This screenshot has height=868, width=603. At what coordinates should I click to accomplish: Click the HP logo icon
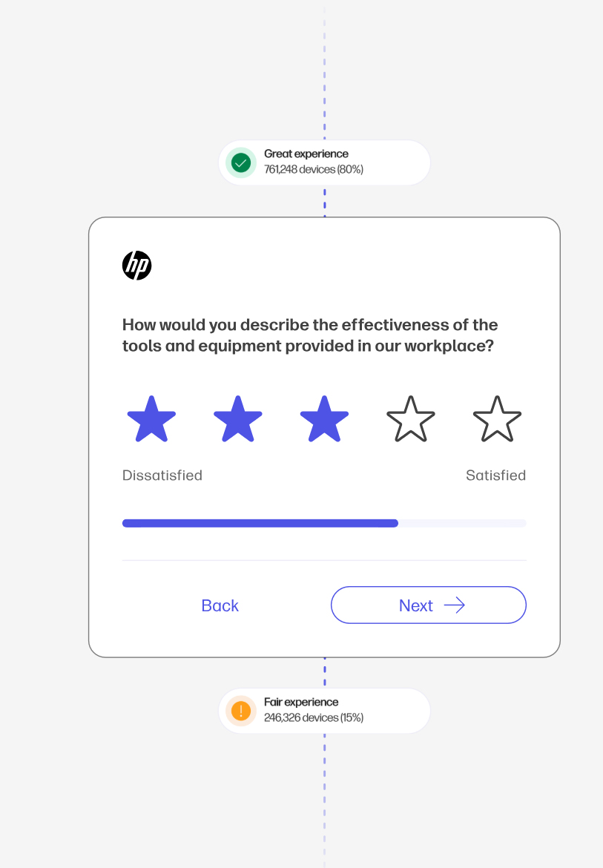[136, 265]
